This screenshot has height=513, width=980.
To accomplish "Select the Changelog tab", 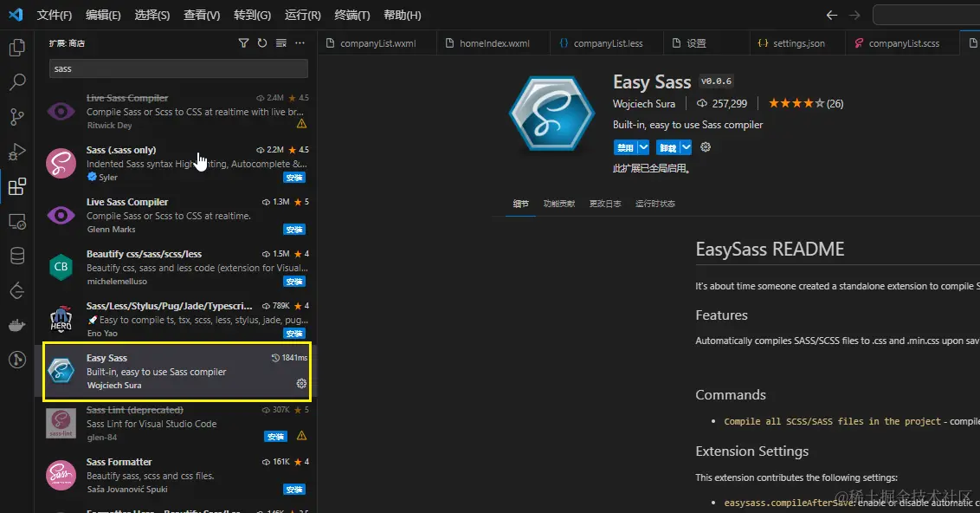I will (x=605, y=204).
